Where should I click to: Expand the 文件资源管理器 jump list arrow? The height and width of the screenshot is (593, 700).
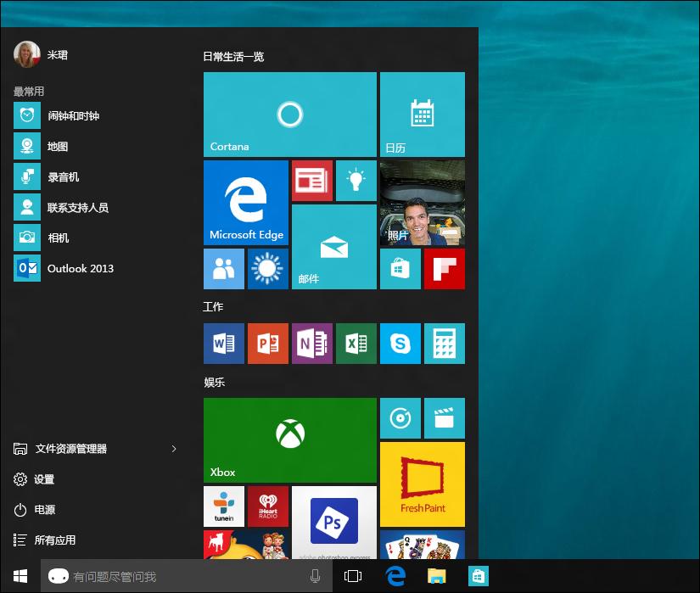(x=174, y=449)
